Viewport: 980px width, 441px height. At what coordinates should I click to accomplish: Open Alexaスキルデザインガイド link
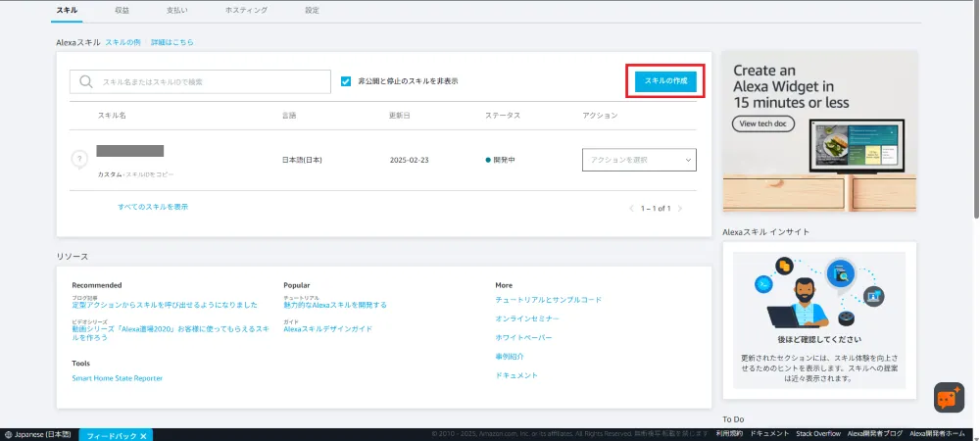pos(327,328)
